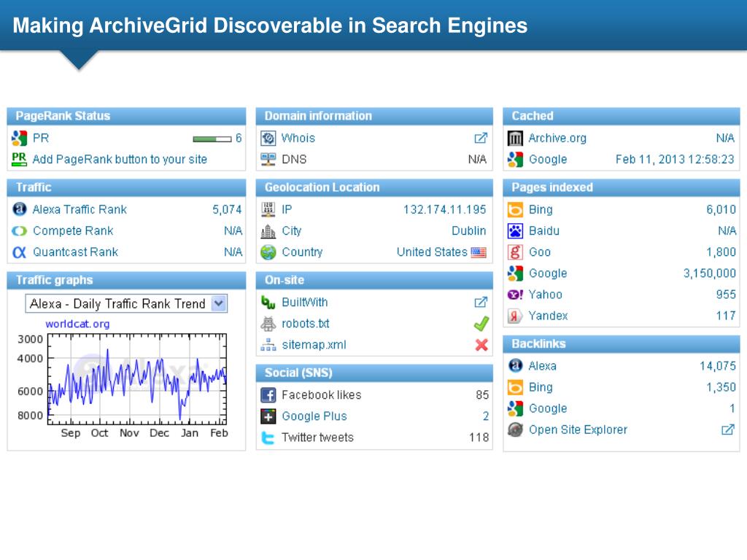Click the Bing indexed count 6,010
The image size is (747, 560).
721,209
